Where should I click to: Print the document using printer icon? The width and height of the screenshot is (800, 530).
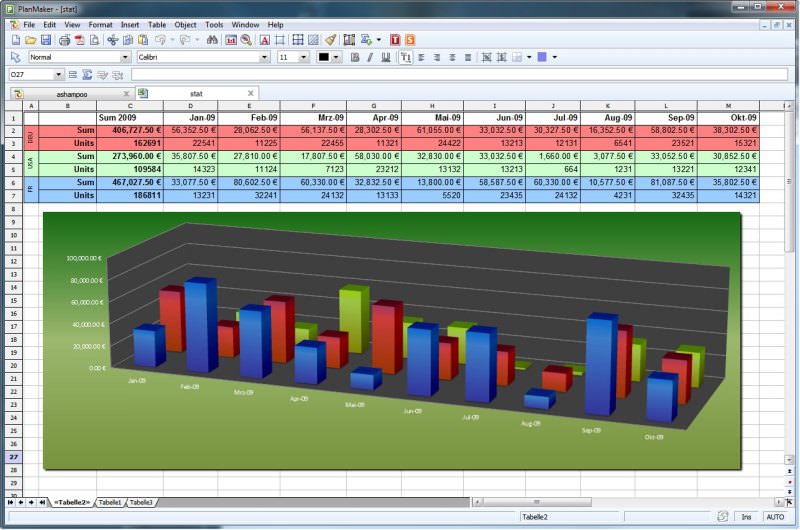pyautogui.click(x=64, y=40)
